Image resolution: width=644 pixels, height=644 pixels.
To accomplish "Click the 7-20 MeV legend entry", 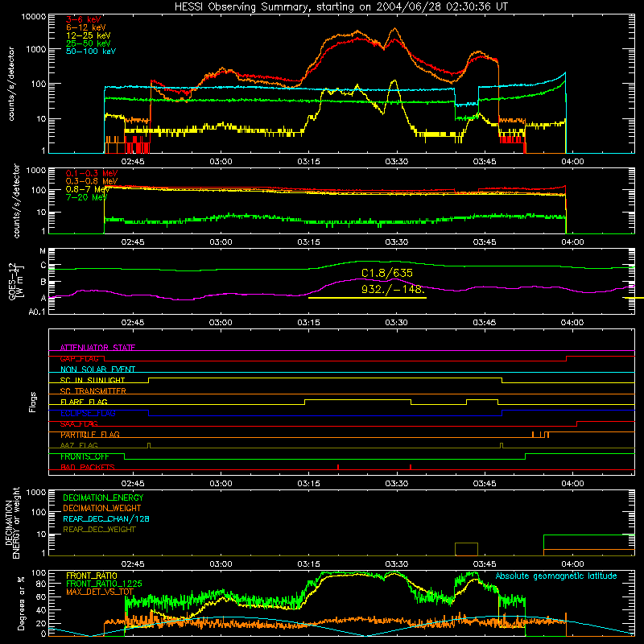I will point(87,197).
